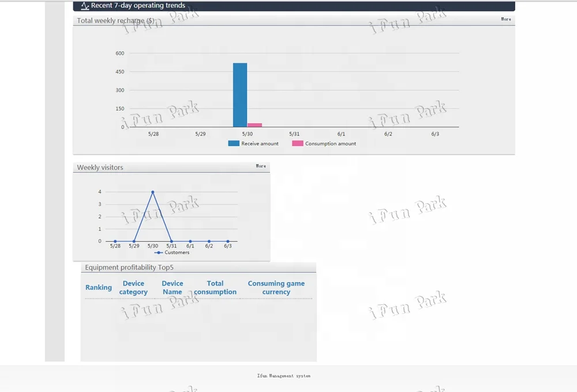Sort by Consuming game currency column header

pos(276,288)
